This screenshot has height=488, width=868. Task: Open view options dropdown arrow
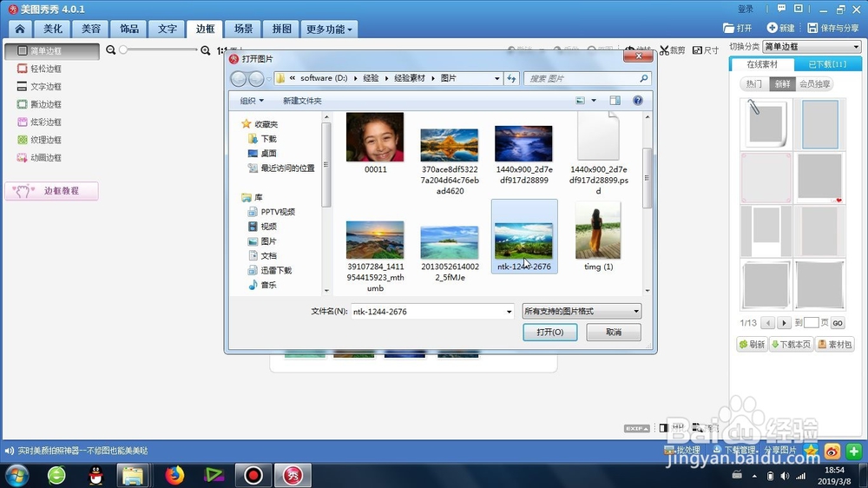tap(594, 100)
